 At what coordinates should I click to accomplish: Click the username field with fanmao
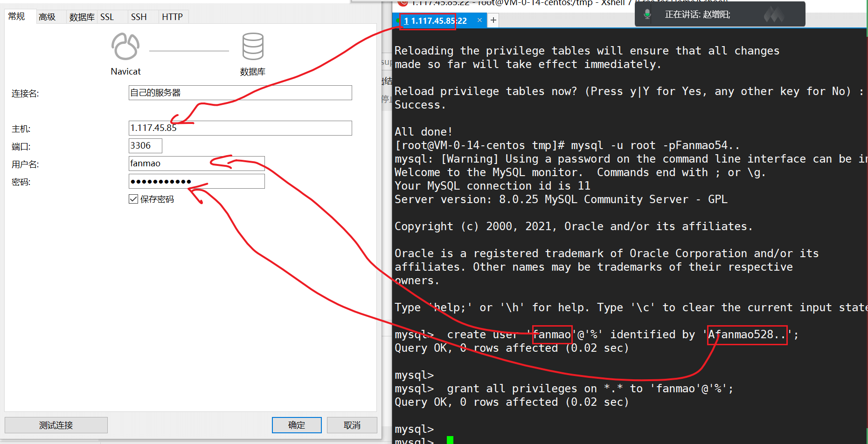pos(197,164)
